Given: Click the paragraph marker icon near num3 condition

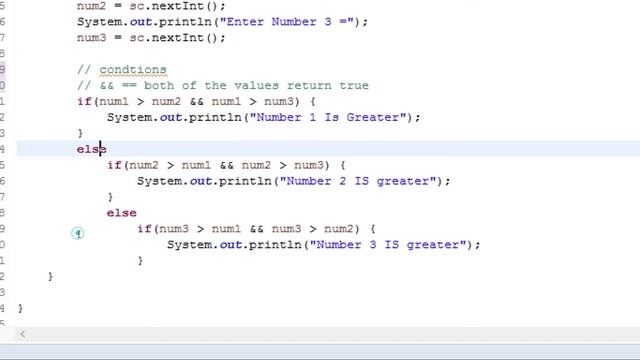Looking at the screenshot, I should point(78,233).
